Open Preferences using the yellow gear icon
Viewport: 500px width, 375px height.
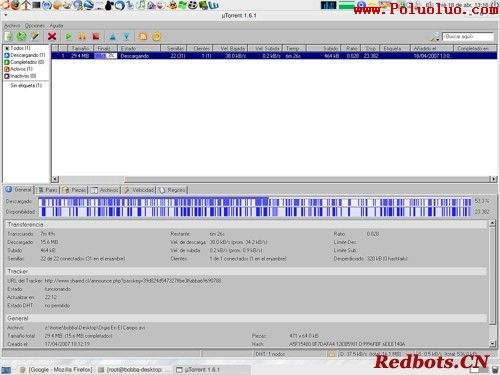click(x=157, y=37)
